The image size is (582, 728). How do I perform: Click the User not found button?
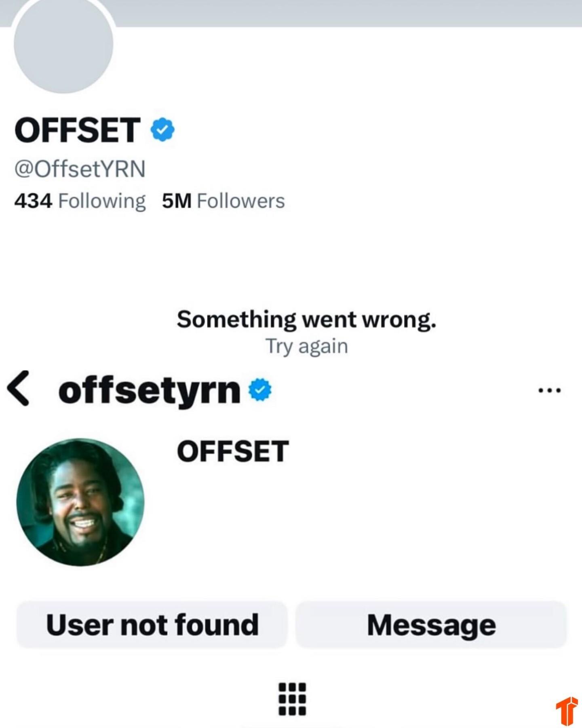[152, 625]
